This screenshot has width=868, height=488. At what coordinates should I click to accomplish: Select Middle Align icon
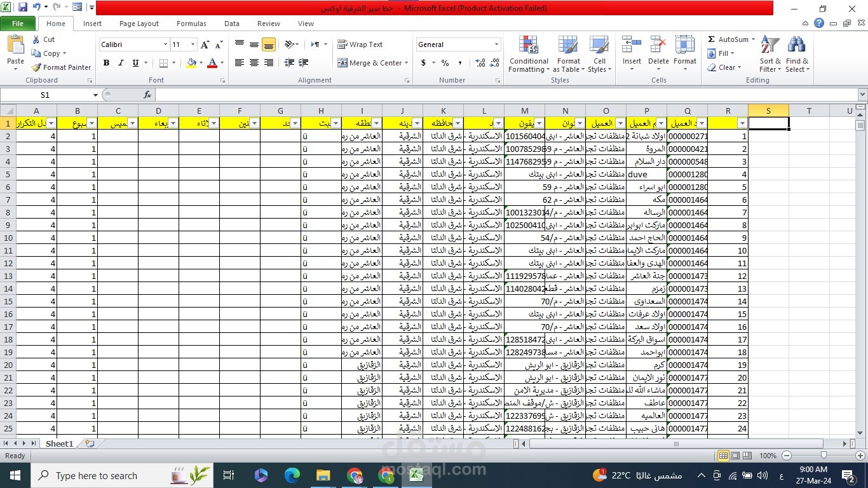tap(254, 44)
